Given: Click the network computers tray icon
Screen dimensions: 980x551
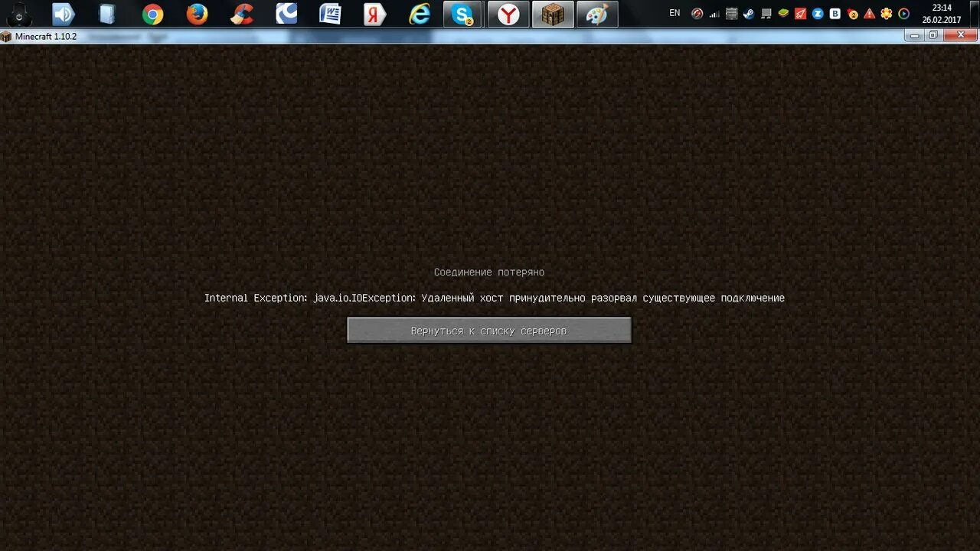Looking at the screenshot, I should (766, 14).
